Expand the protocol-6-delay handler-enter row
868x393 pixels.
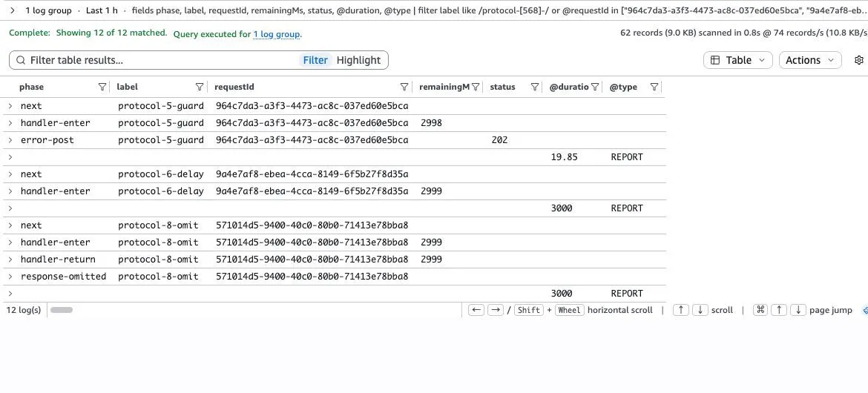coord(10,191)
